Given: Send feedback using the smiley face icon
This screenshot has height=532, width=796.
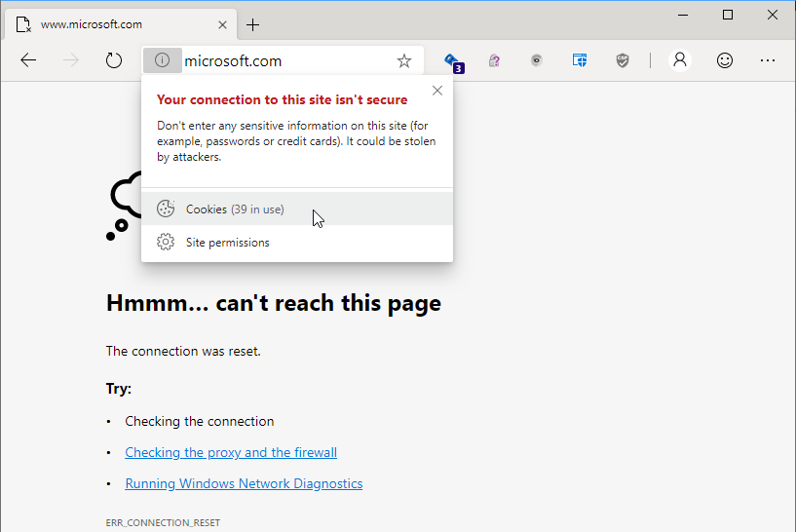Looking at the screenshot, I should 725,60.
